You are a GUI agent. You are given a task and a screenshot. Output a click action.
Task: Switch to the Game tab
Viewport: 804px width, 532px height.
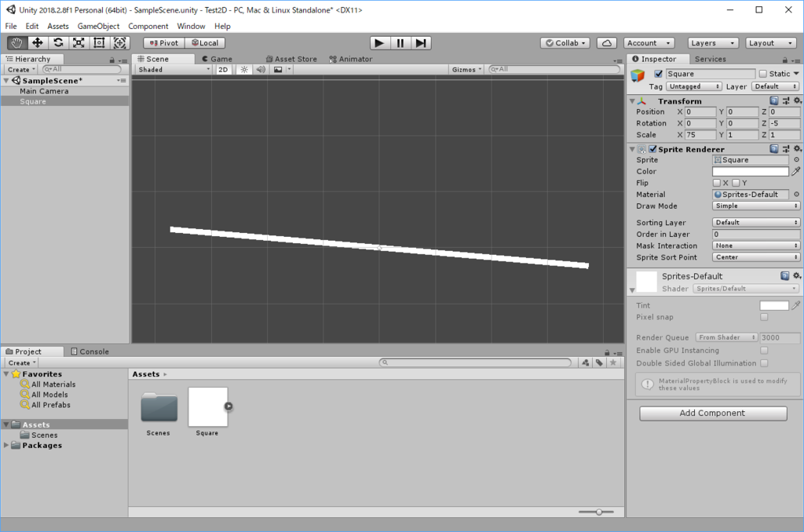pos(217,59)
